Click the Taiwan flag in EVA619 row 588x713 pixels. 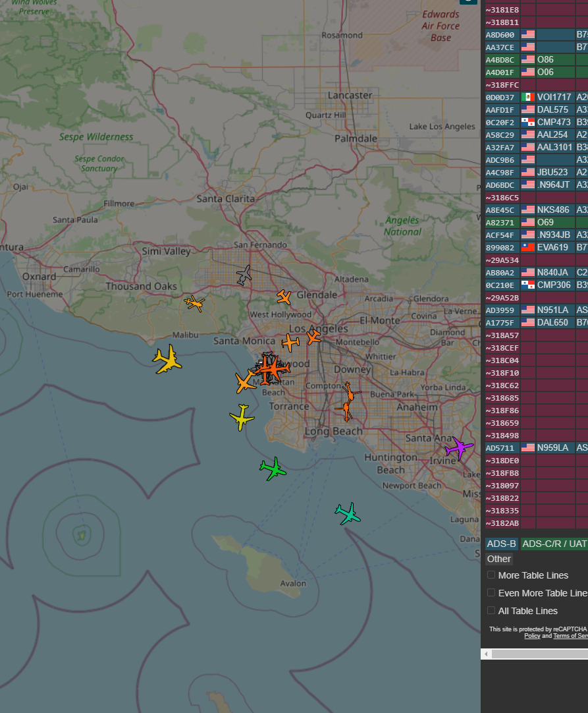click(x=527, y=247)
